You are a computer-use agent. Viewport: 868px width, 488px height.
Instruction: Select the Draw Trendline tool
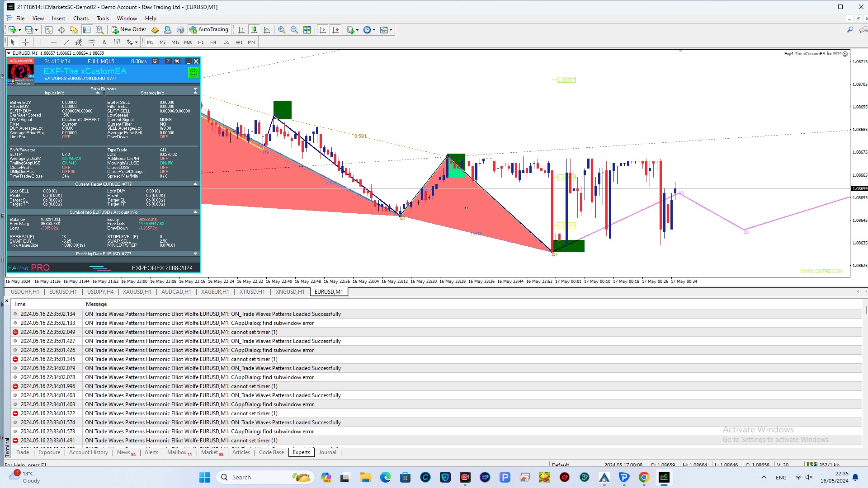66,42
